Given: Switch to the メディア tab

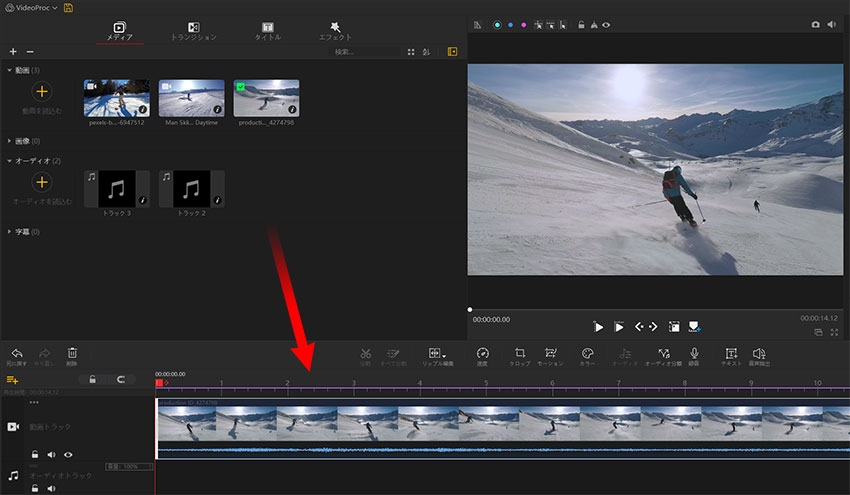Looking at the screenshot, I should 119,31.
